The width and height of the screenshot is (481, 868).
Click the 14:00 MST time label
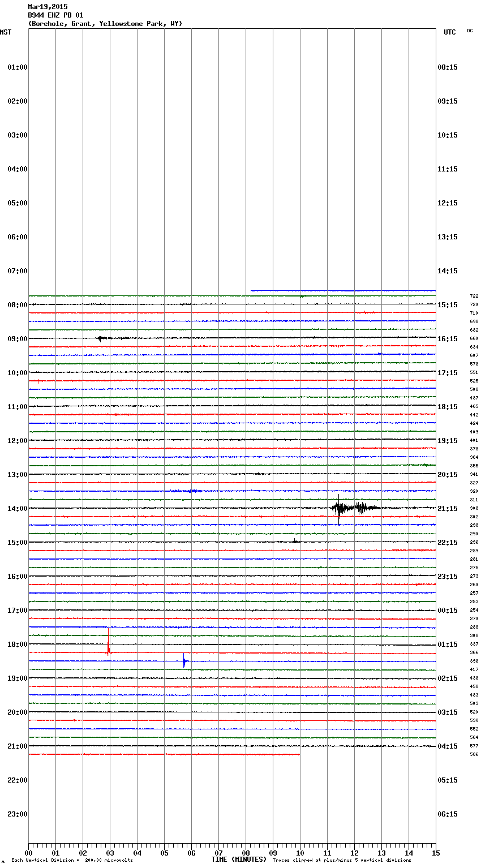coord(18,509)
